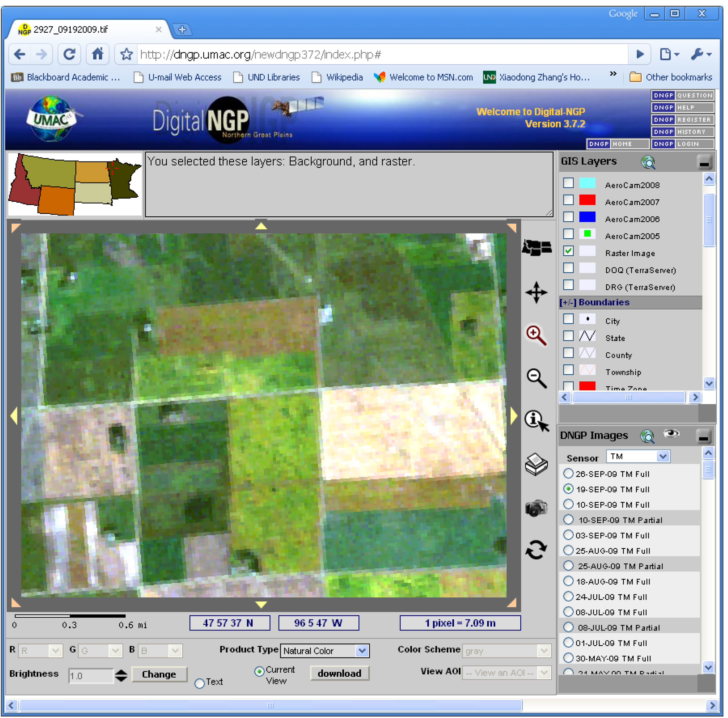Image resolution: width=728 pixels, height=718 pixels.
Task: Open the Color Scheme dropdown
Action: (x=507, y=651)
